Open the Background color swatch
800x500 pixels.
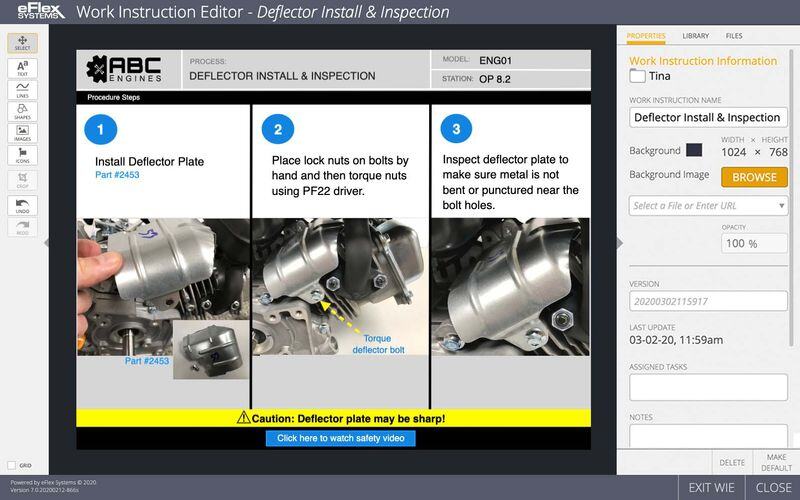click(x=693, y=151)
